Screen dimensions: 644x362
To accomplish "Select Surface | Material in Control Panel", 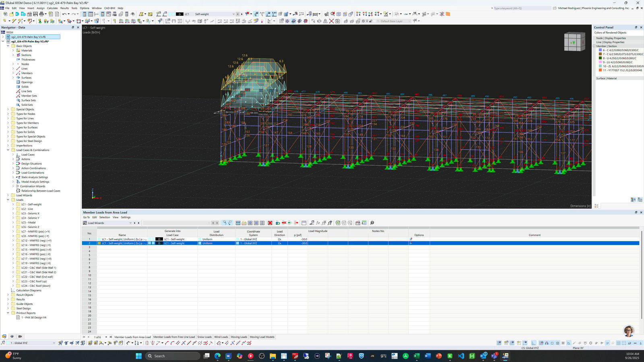I will point(606,78).
